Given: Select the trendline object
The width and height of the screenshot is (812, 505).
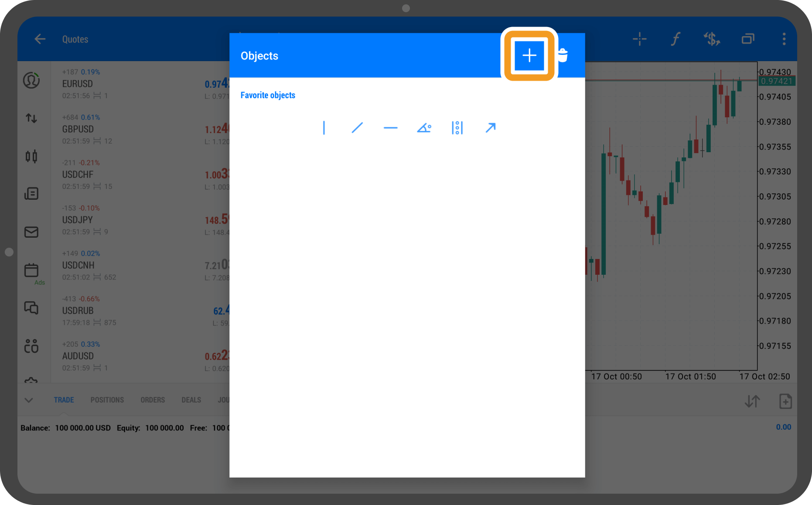Looking at the screenshot, I should click(x=357, y=128).
